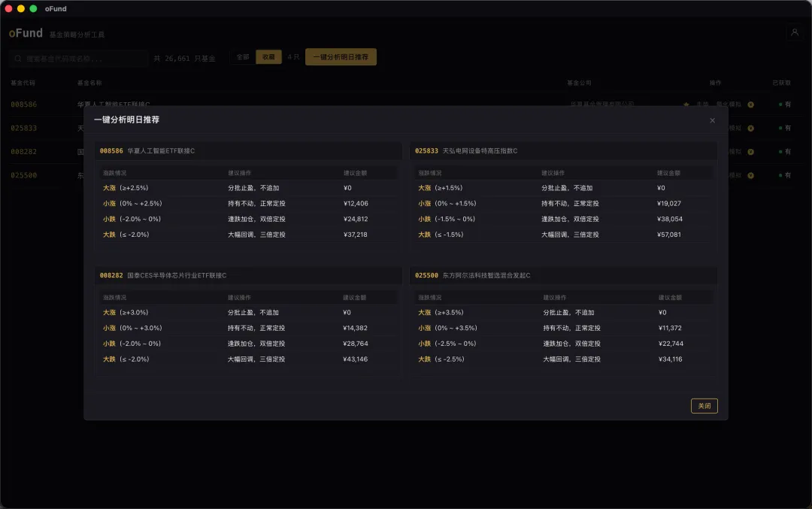Click the yen coin icon in row 008282
Viewport: 812px width, 509px height.
point(750,152)
